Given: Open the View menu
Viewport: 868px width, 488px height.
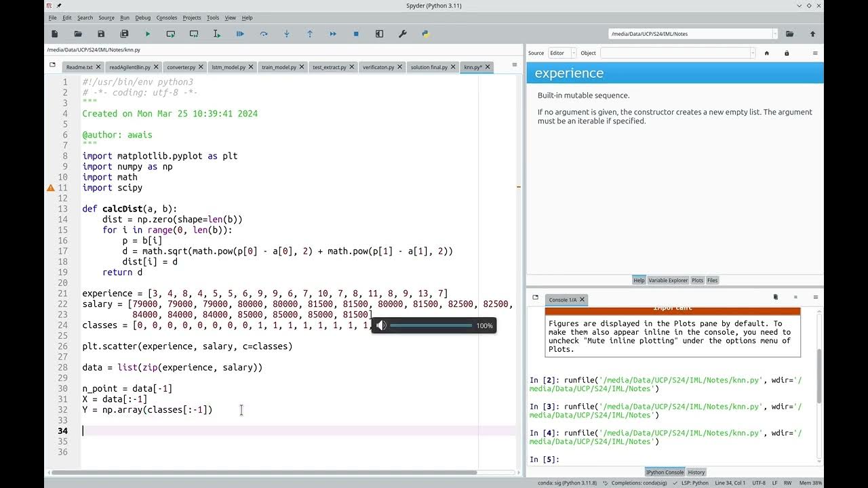Looking at the screenshot, I should [231, 18].
